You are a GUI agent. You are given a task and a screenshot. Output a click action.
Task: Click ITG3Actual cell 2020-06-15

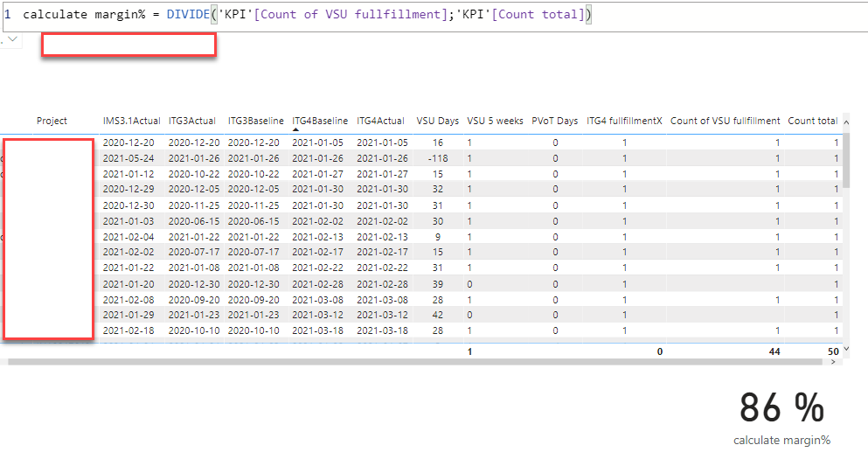(x=194, y=221)
